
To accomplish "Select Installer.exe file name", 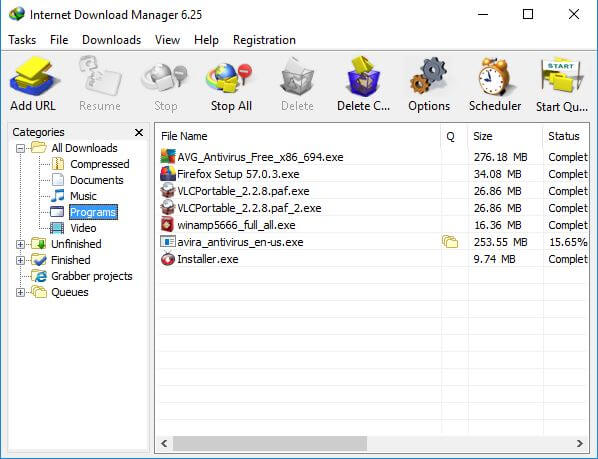I will coord(208,259).
